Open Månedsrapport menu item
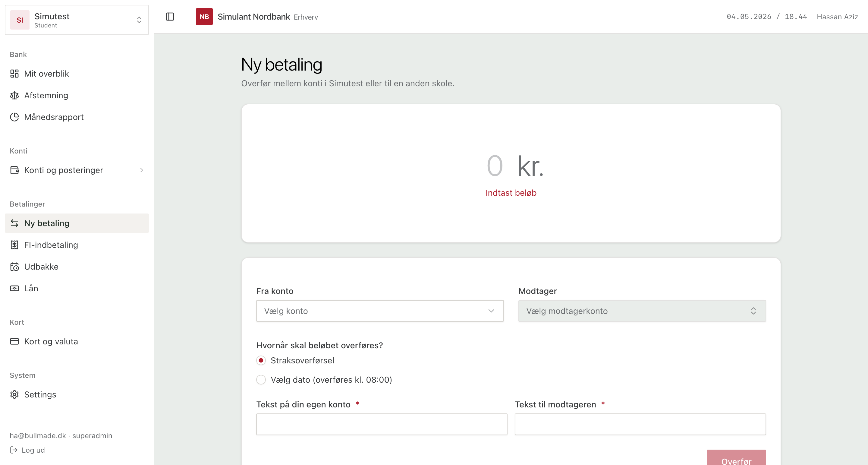 [x=77, y=117]
